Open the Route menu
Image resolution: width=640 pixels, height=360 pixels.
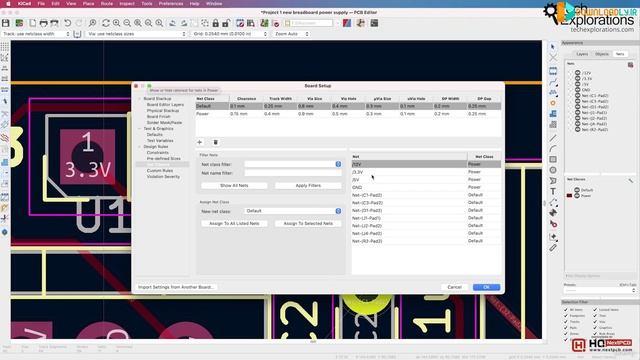[107, 4]
